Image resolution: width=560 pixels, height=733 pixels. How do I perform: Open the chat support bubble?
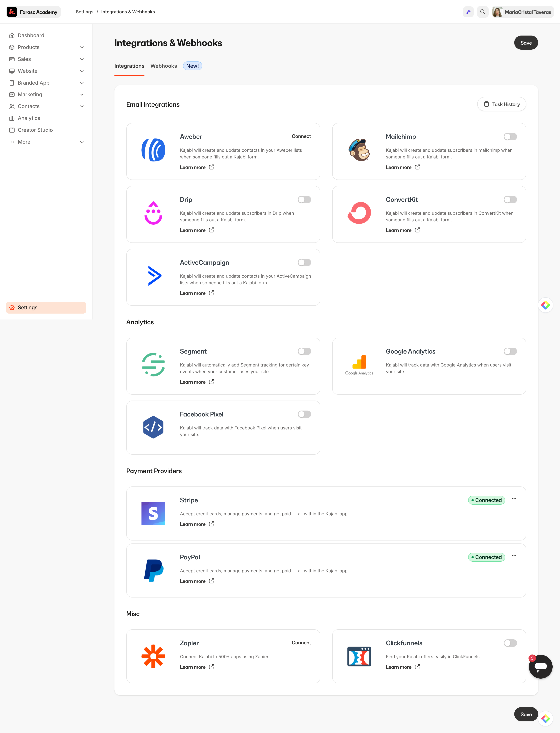pos(540,666)
